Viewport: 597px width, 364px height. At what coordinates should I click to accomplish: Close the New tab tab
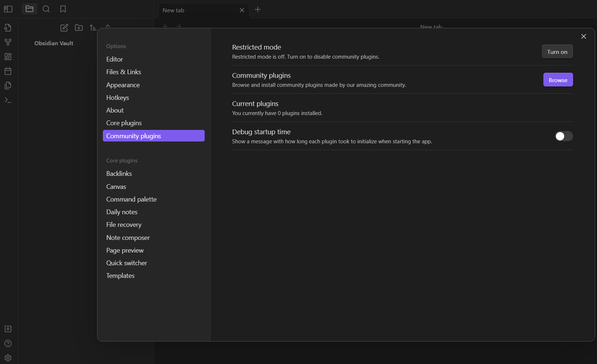[242, 10]
